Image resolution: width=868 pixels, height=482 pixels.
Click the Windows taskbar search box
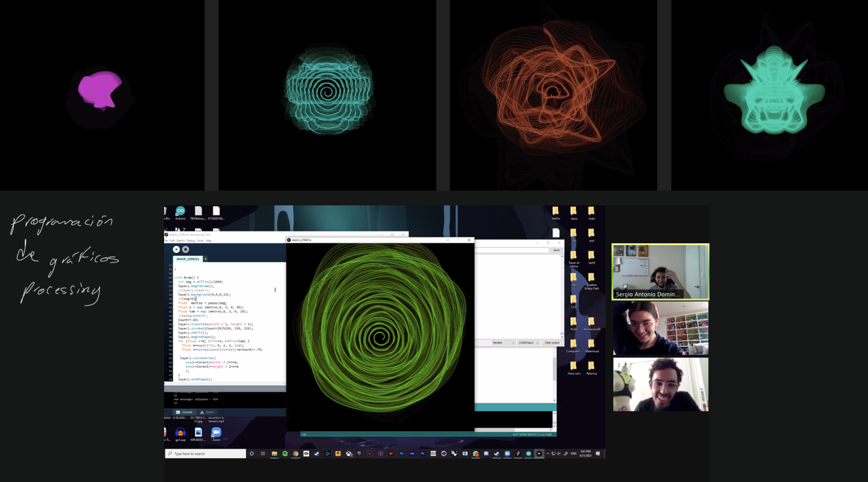(205, 454)
